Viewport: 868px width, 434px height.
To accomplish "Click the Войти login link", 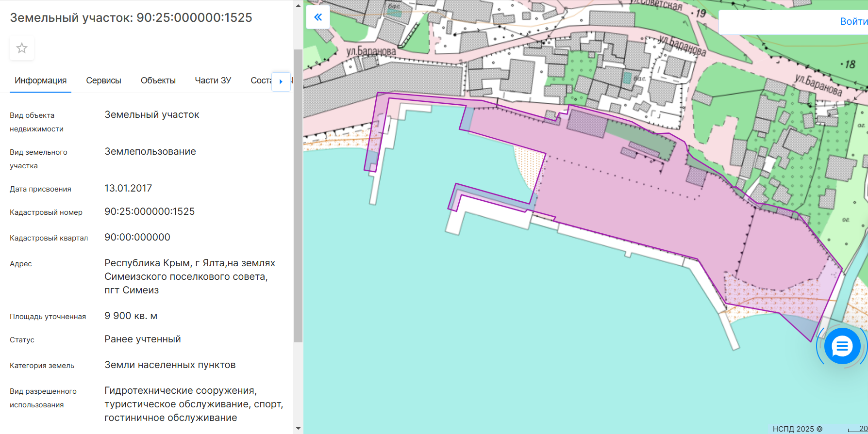I will (853, 21).
